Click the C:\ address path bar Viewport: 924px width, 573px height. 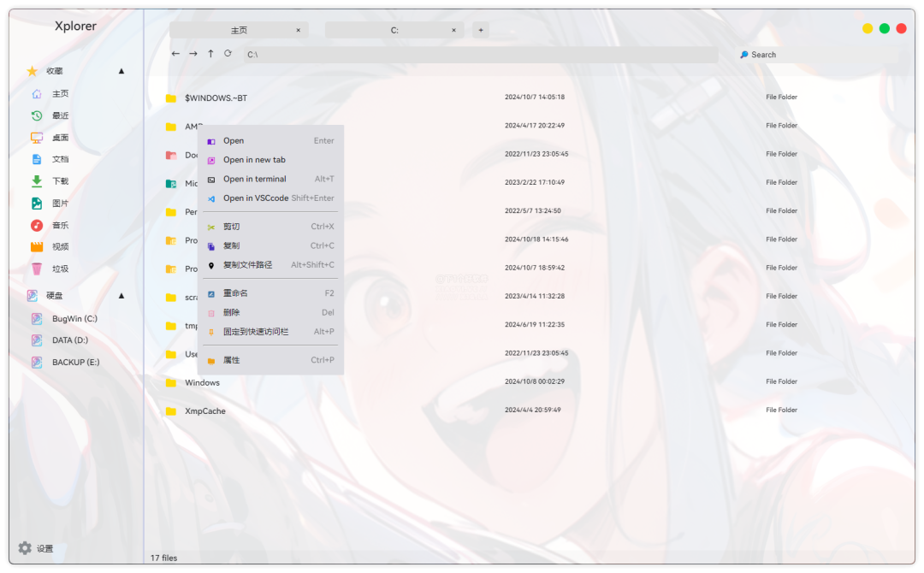479,55
